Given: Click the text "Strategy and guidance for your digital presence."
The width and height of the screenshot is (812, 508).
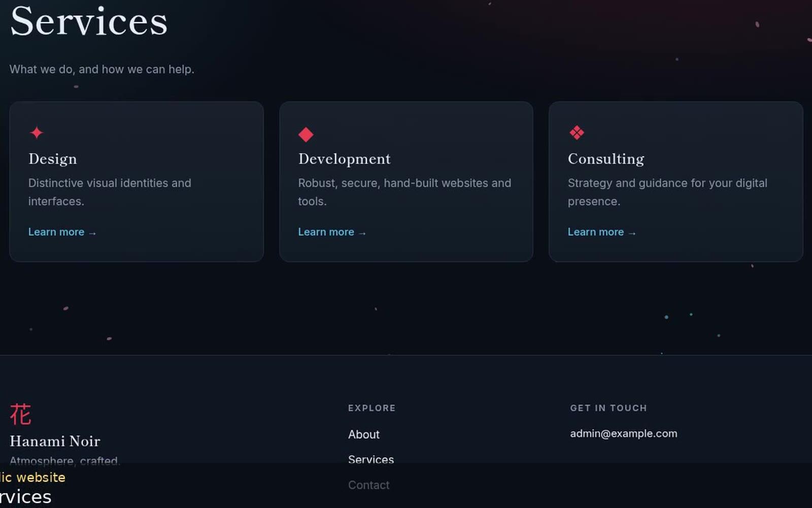Looking at the screenshot, I should click(667, 192).
